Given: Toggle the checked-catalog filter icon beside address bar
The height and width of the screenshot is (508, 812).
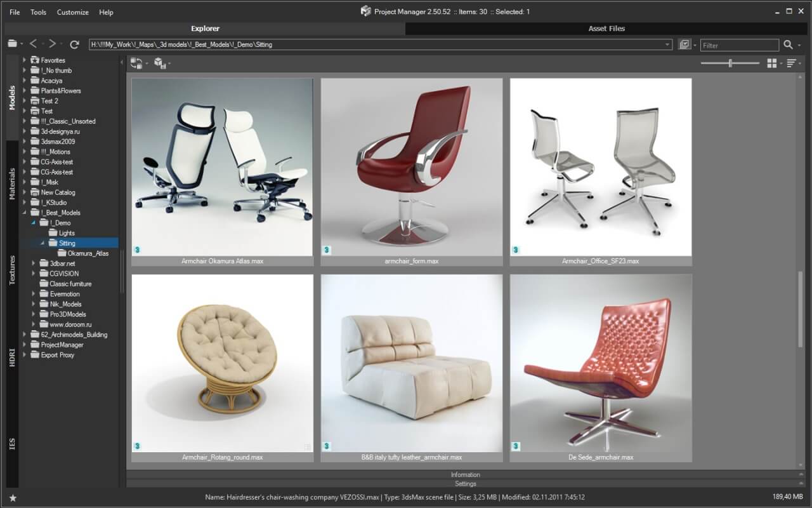Looking at the screenshot, I should coord(684,44).
